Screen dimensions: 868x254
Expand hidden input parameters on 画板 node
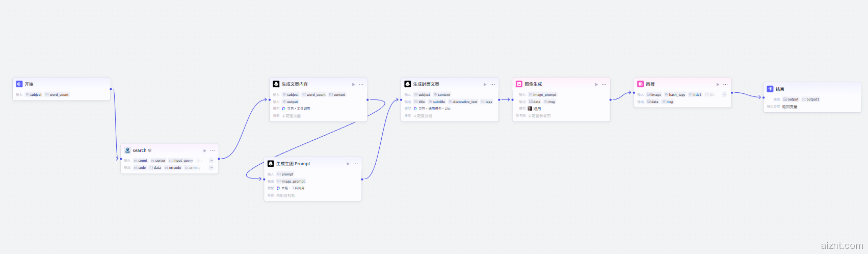(x=724, y=94)
